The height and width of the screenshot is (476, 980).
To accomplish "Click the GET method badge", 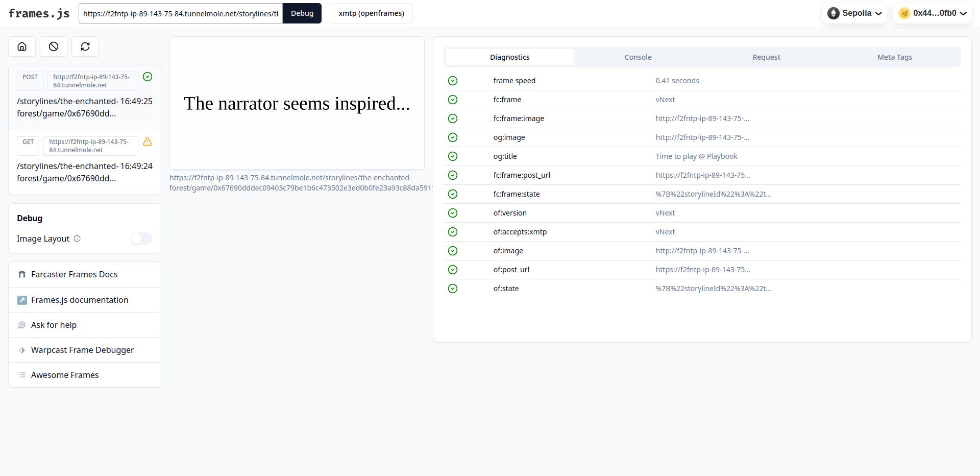I will click(x=28, y=146).
